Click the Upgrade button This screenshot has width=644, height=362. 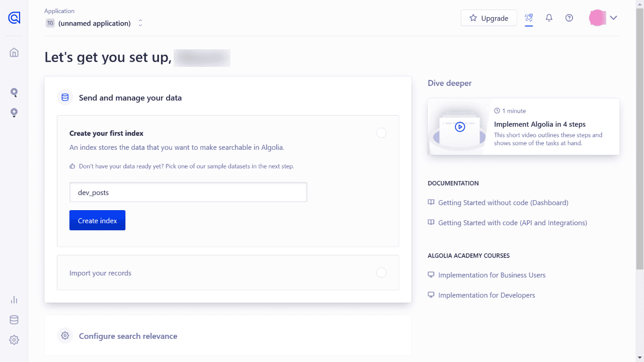(489, 18)
